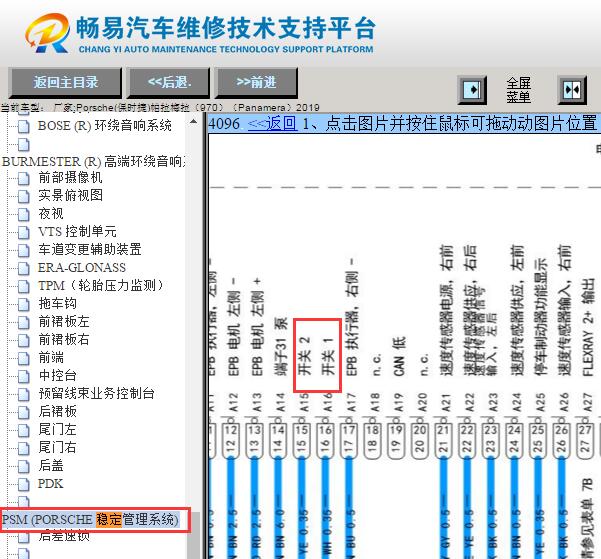Screen dimensions: 601x559
Task: Click tree panel scrollbar up arrow
Action: tap(194, 122)
